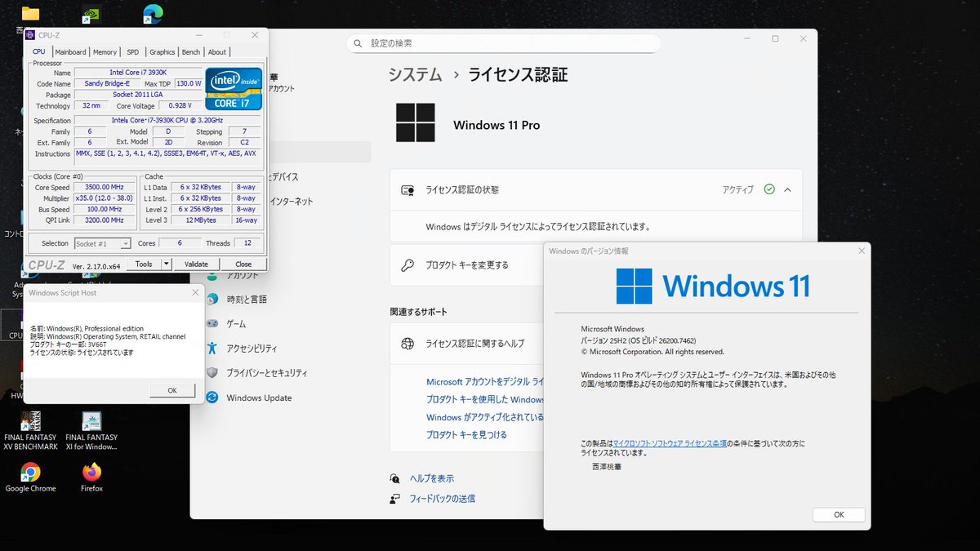Open the プロダクト キーを見つける link
The height and width of the screenshot is (551, 980).
(x=466, y=435)
